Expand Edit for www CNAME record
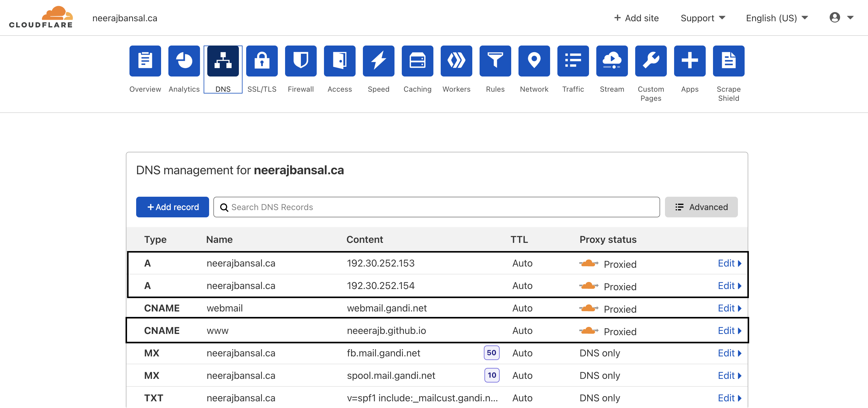This screenshot has height=408, width=868. [x=729, y=331]
